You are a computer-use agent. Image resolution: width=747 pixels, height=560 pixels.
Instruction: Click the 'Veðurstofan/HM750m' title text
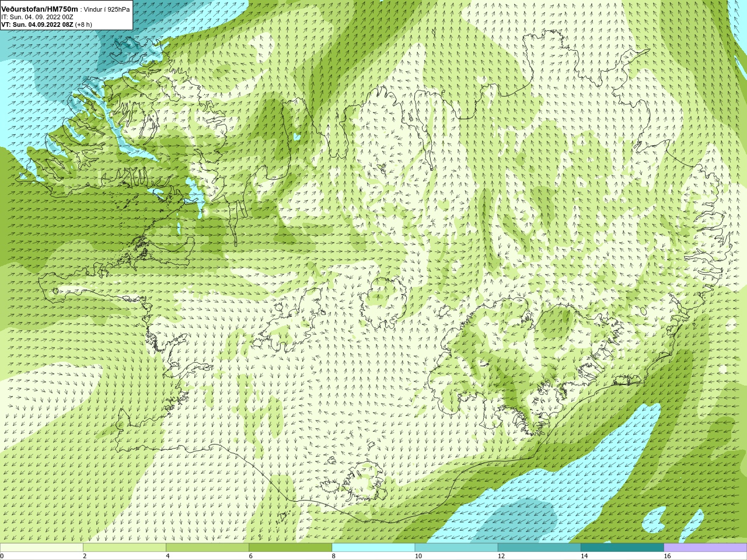[39, 9]
